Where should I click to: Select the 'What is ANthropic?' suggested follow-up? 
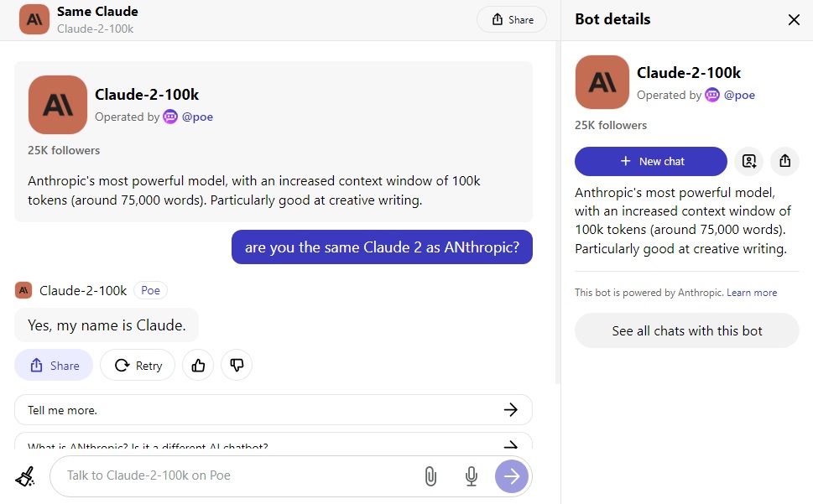[x=274, y=441]
